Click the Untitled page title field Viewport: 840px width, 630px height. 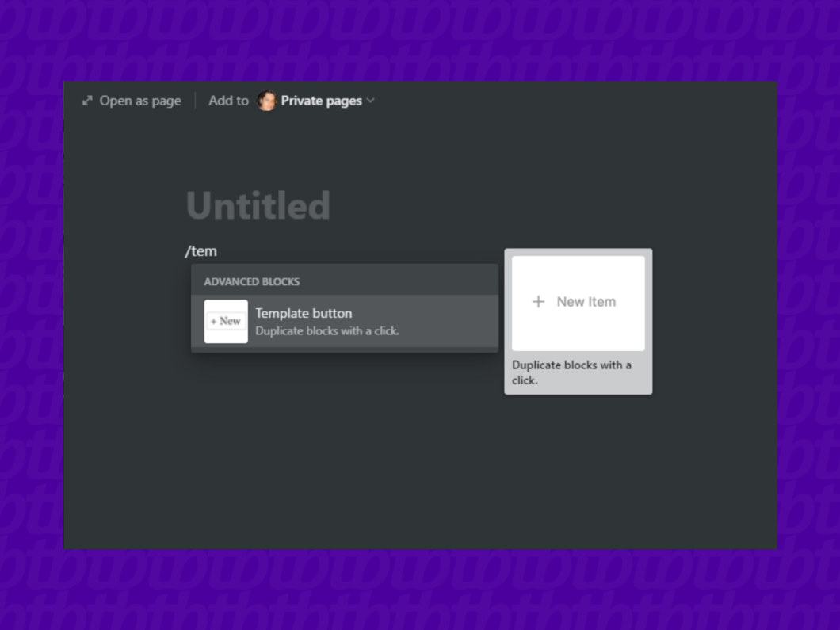pos(258,206)
